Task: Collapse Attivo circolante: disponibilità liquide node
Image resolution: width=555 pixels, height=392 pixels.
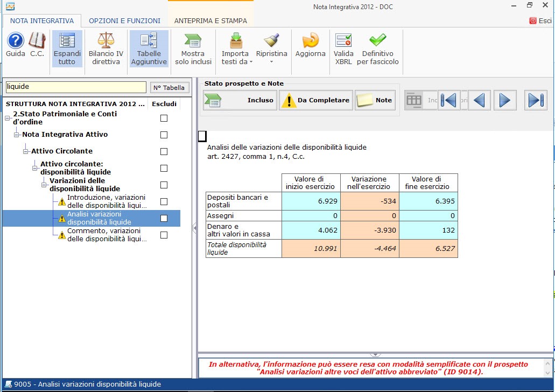Action: [34, 168]
